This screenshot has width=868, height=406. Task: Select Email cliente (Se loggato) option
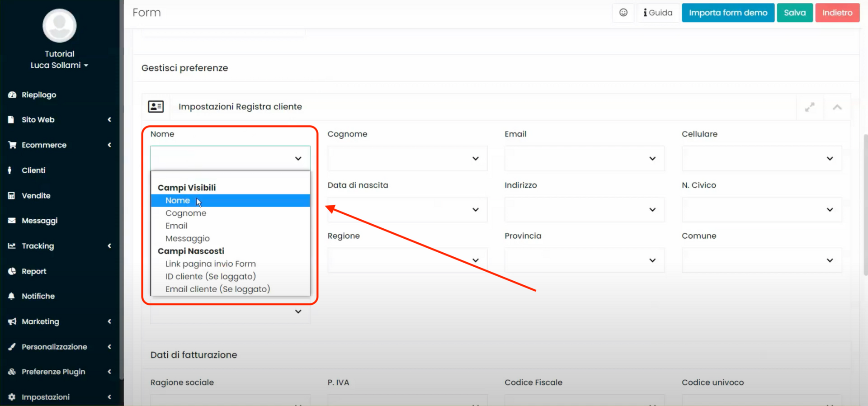(x=231, y=289)
